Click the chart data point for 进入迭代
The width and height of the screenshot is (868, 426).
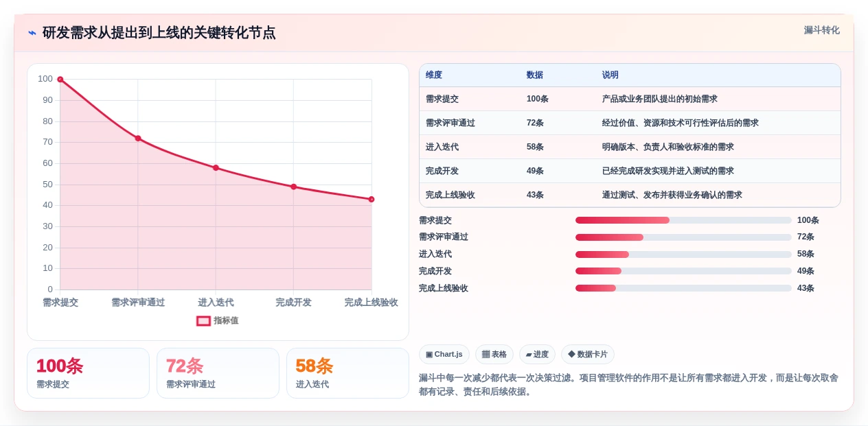coord(216,167)
